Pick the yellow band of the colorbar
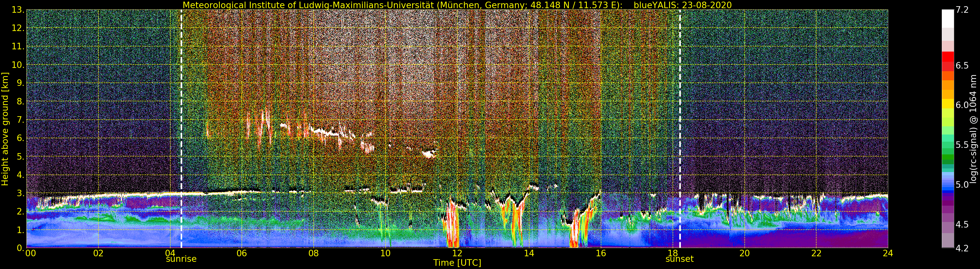This screenshot has width=980, height=269. click(948, 103)
